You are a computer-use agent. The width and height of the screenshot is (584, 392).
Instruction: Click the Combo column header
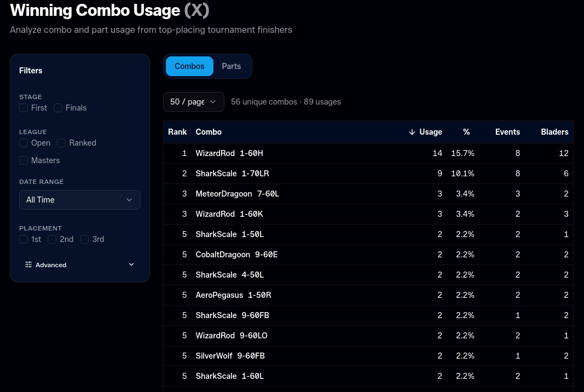click(x=209, y=132)
